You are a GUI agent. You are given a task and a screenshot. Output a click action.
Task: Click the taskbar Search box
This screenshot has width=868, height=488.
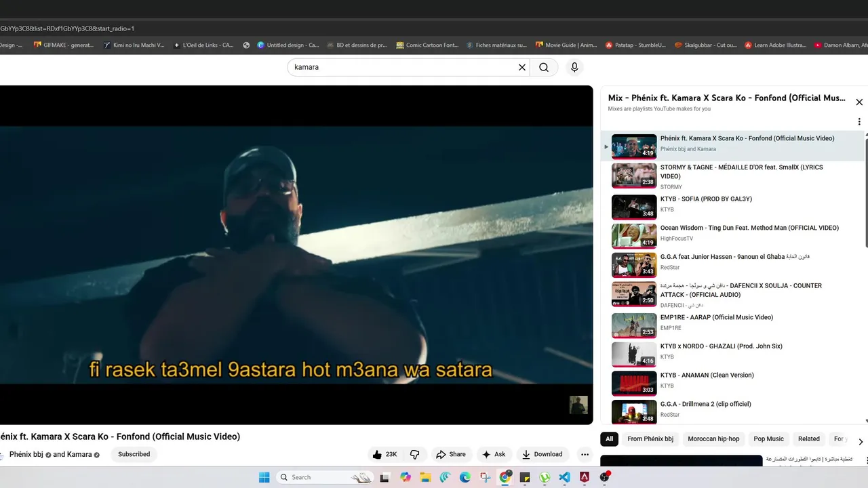(x=325, y=477)
